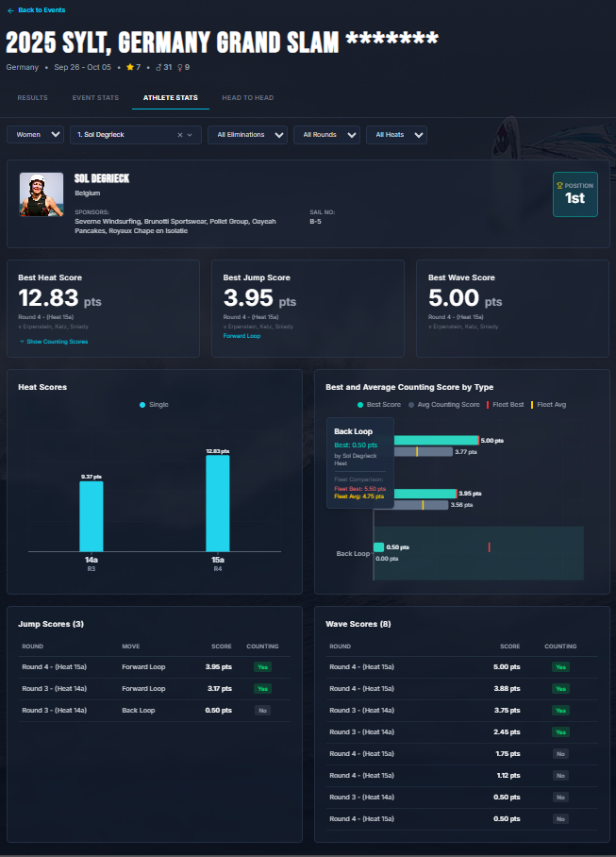Click the Forward Loop link under Best Jump Score
Image resolution: width=616 pixels, height=857 pixels.
click(241, 336)
